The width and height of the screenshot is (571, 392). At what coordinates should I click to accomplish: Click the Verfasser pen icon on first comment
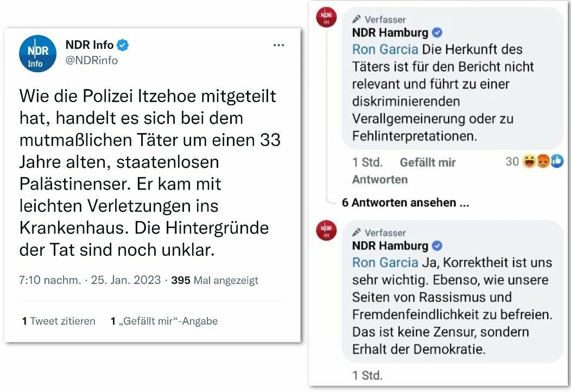pos(357,20)
